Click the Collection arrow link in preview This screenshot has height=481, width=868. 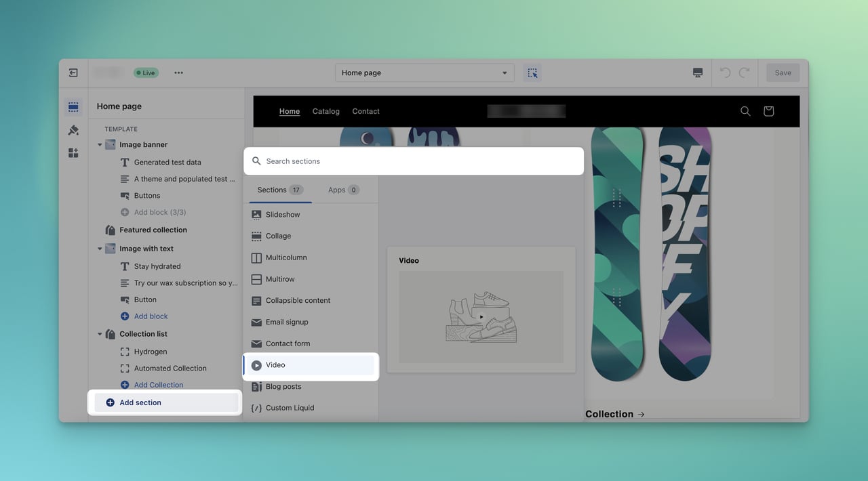[x=615, y=414]
